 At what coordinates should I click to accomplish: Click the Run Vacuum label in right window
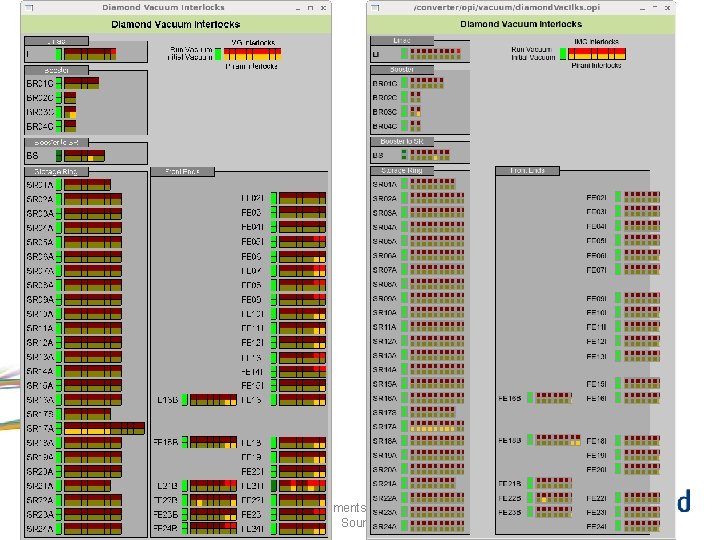click(x=532, y=49)
